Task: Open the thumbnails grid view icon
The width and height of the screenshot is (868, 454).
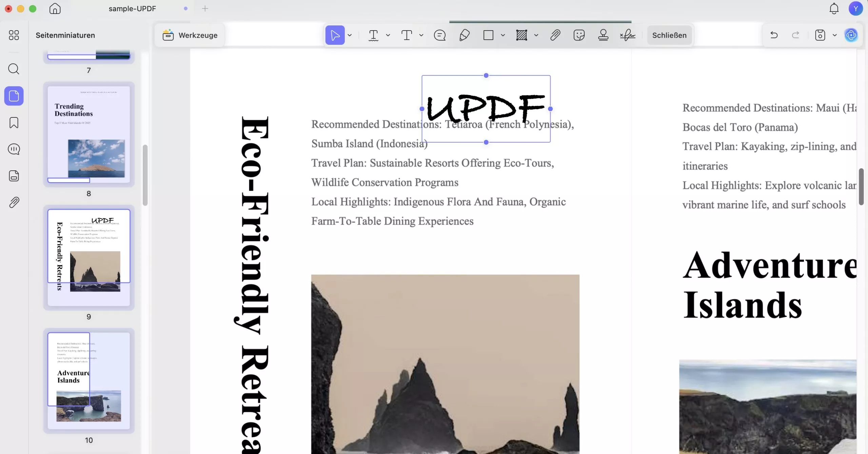Action: tap(14, 35)
